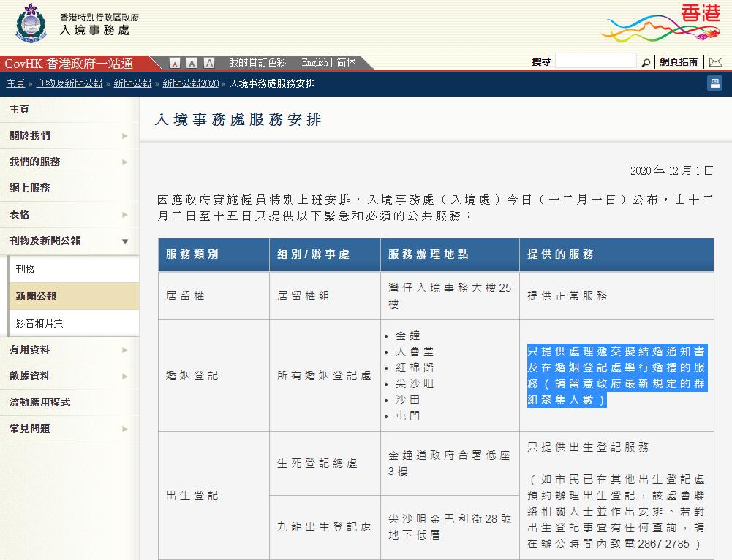The width and height of the screenshot is (732, 560).
Task: Click the Immigration Department emblem logo
Action: 30,25
